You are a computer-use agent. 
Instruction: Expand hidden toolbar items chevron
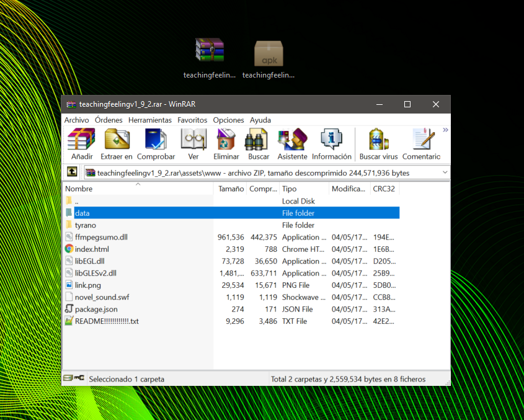point(445,130)
